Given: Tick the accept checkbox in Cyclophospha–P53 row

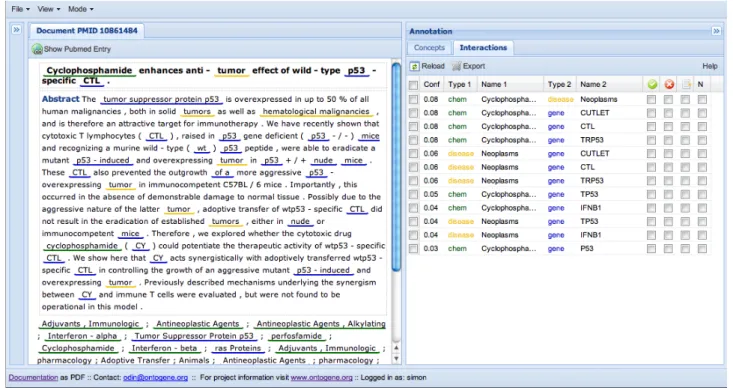Looking at the screenshot, I should [651, 249].
